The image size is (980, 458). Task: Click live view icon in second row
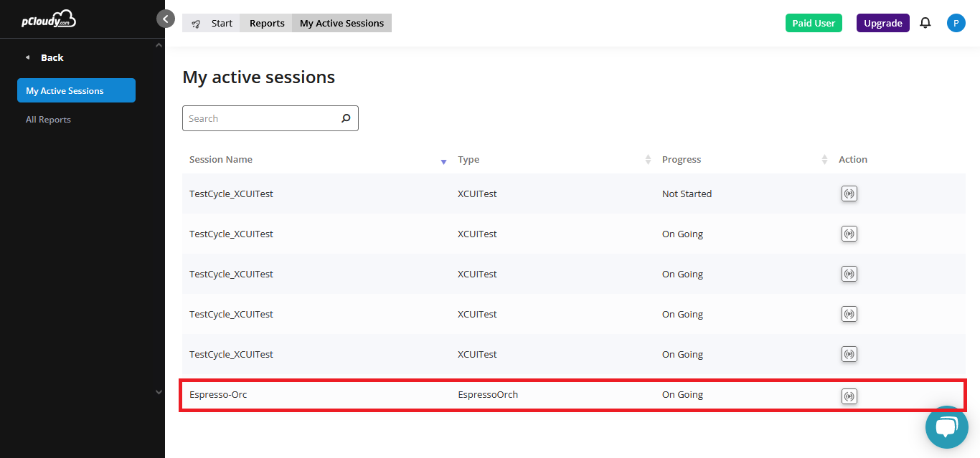click(x=849, y=234)
